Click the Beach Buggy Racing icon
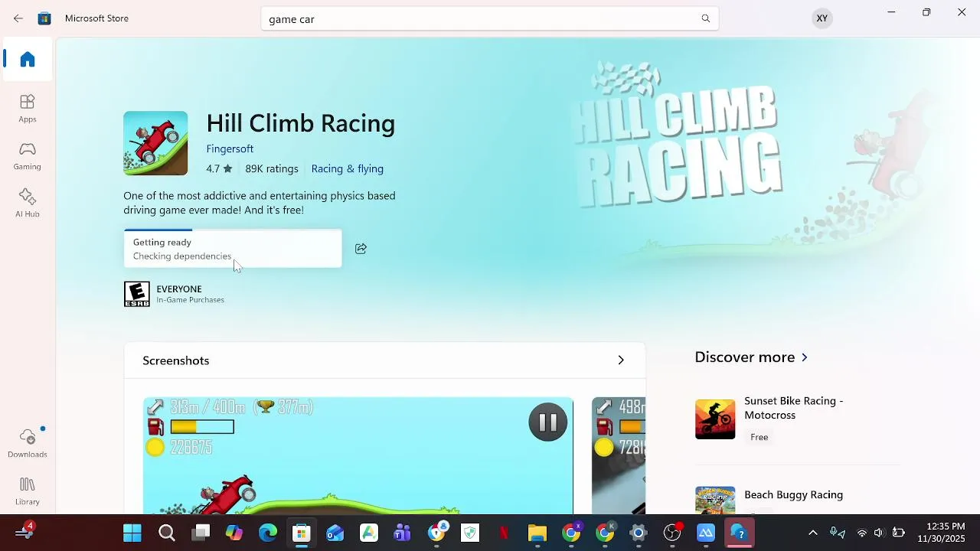This screenshot has width=980, height=551. [715, 500]
